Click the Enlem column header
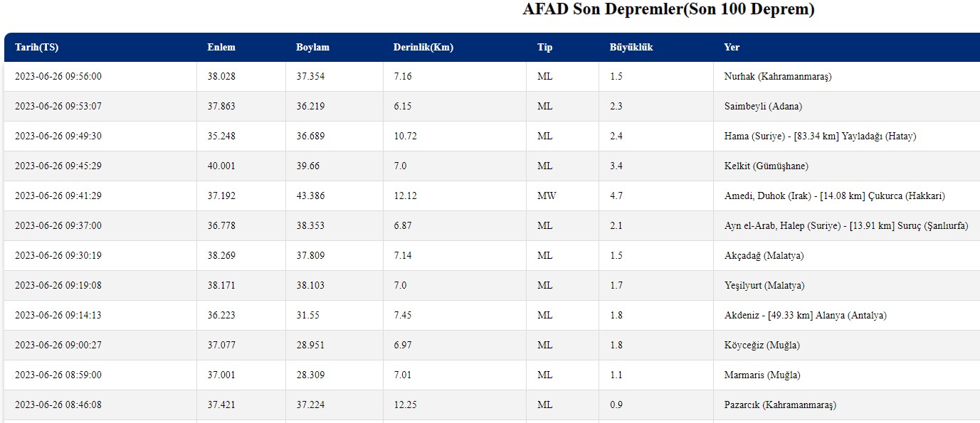 221,48
